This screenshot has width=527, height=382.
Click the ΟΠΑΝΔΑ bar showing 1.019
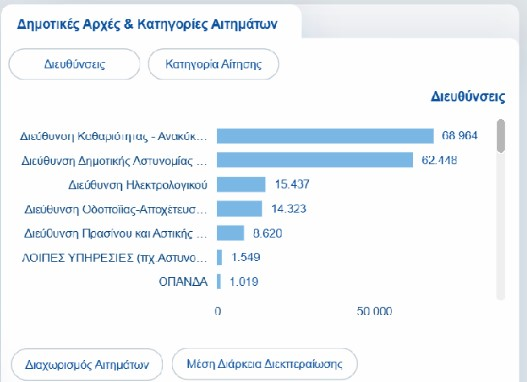tap(219, 282)
